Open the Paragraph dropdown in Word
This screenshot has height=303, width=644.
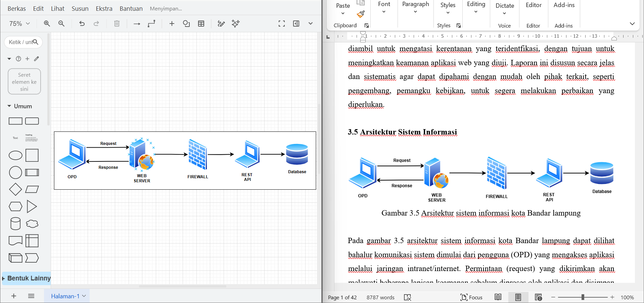[x=416, y=8]
